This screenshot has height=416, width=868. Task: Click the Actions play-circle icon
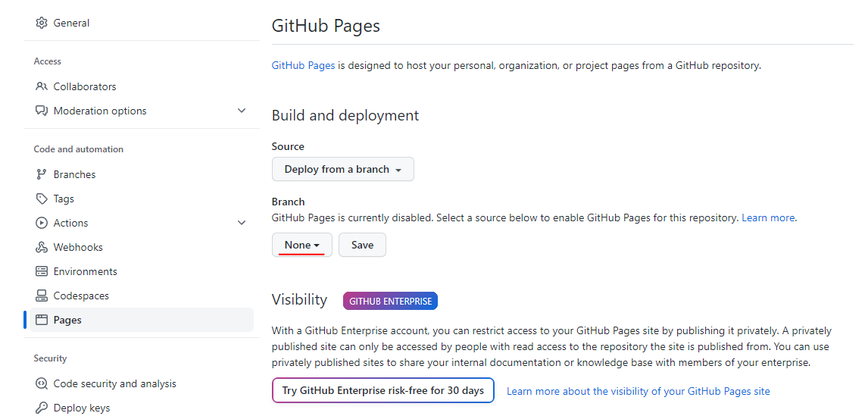pyautogui.click(x=42, y=224)
